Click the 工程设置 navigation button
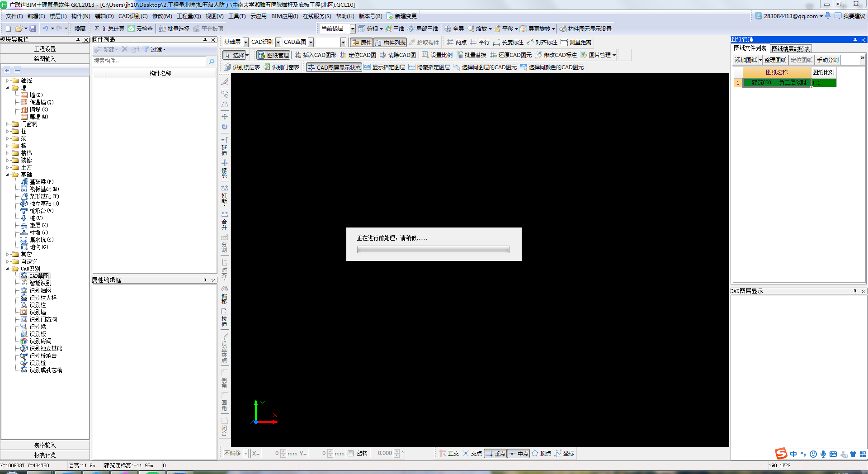This screenshot has width=868, height=474. coord(45,49)
